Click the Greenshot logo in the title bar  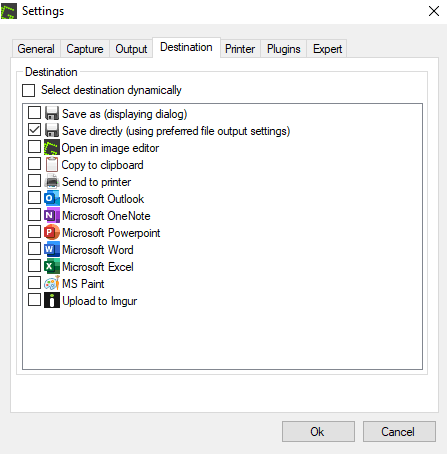9,11
